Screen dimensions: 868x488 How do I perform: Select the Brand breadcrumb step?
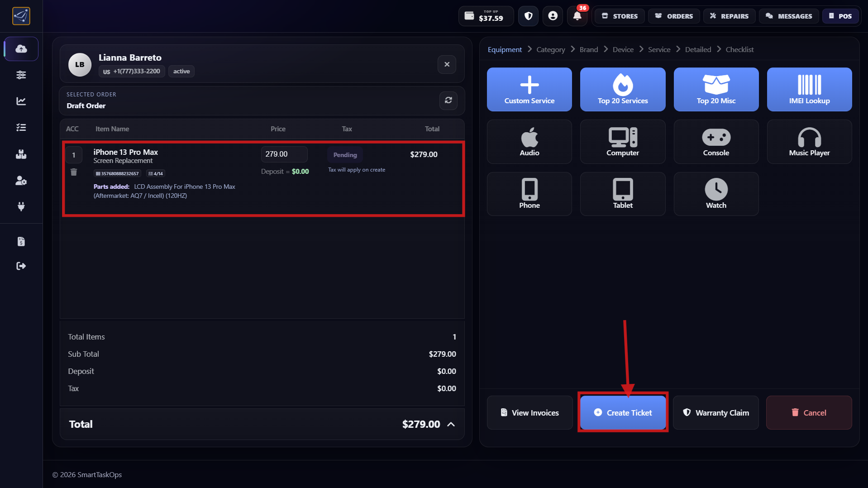(589, 49)
